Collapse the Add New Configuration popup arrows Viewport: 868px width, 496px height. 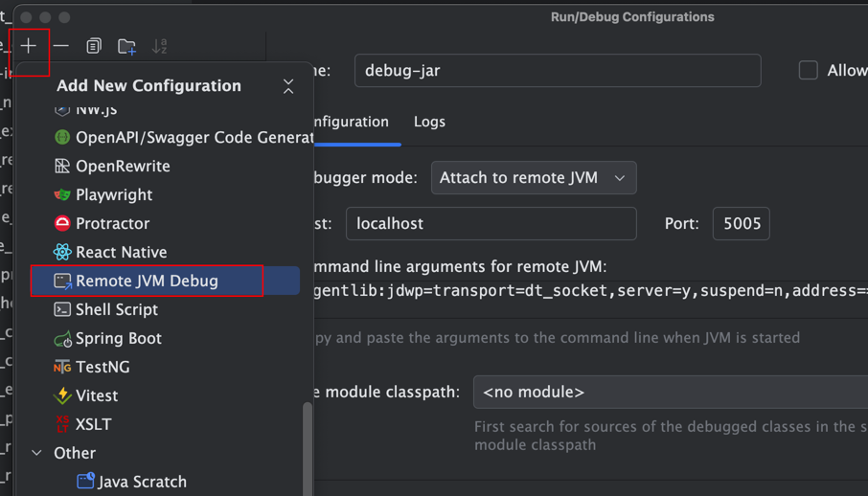point(288,86)
